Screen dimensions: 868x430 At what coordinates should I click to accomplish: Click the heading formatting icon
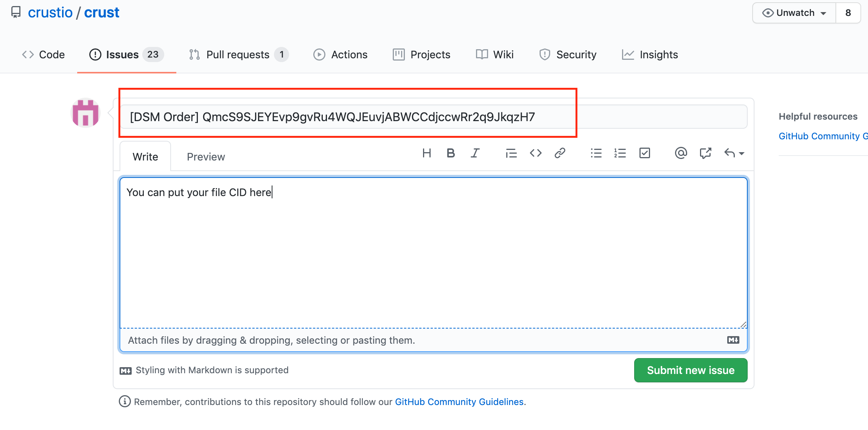pyautogui.click(x=426, y=153)
